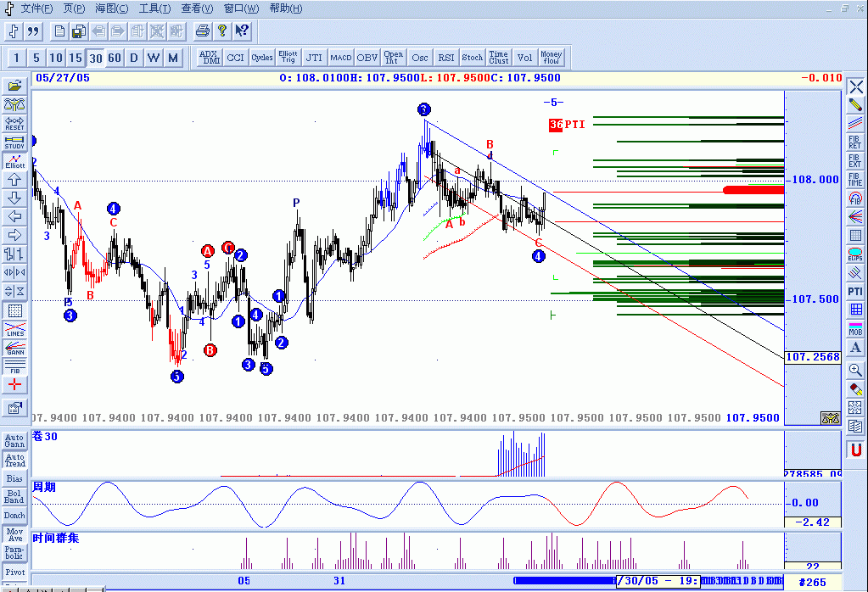Screen dimensions: 868x592
Task: Open the STUDY tool
Action: [x=14, y=142]
